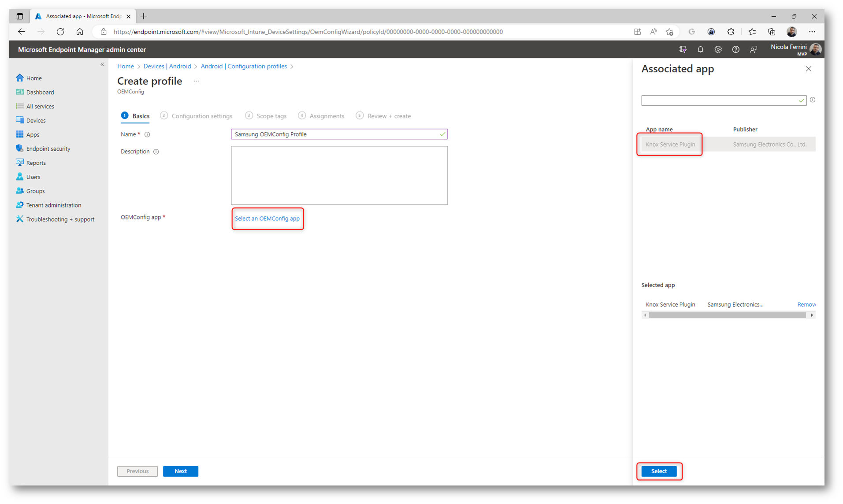Screen dimensions: 843x504
Task: Open the feedback icon in the header
Action: 753,49
